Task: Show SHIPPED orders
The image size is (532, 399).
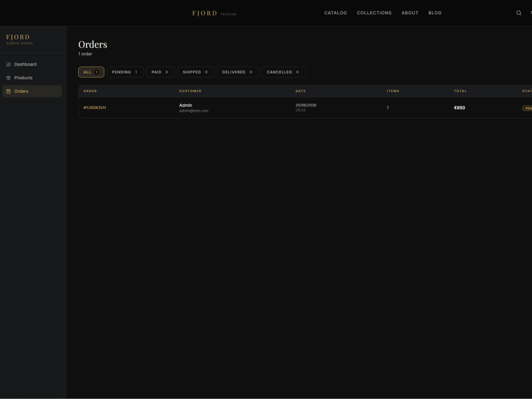Action: coord(196,72)
